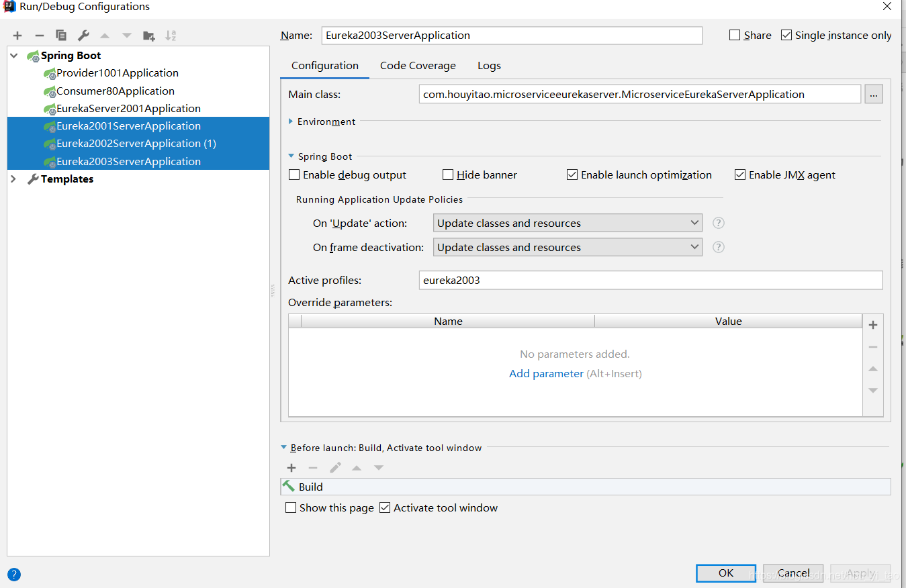The height and width of the screenshot is (588, 906).
Task: Remove the before launch task
Action: [313, 468]
